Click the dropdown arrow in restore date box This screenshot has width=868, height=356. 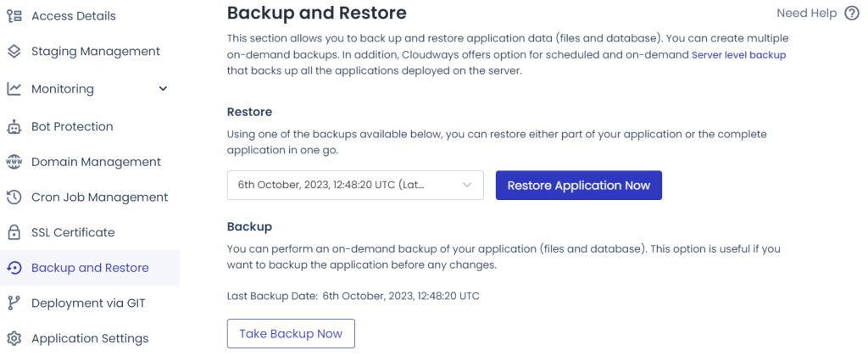pyautogui.click(x=467, y=186)
